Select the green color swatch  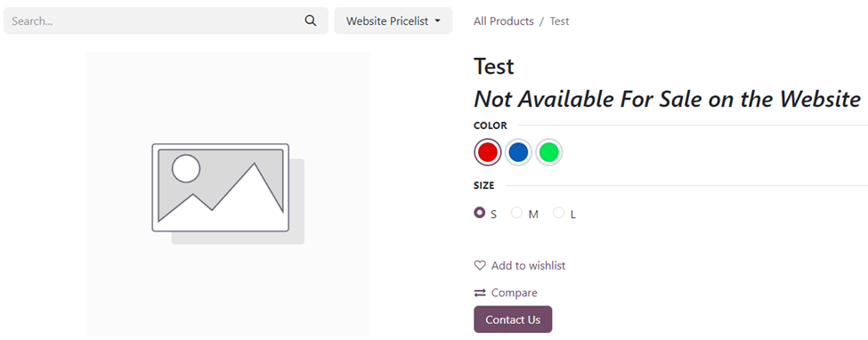point(549,152)
